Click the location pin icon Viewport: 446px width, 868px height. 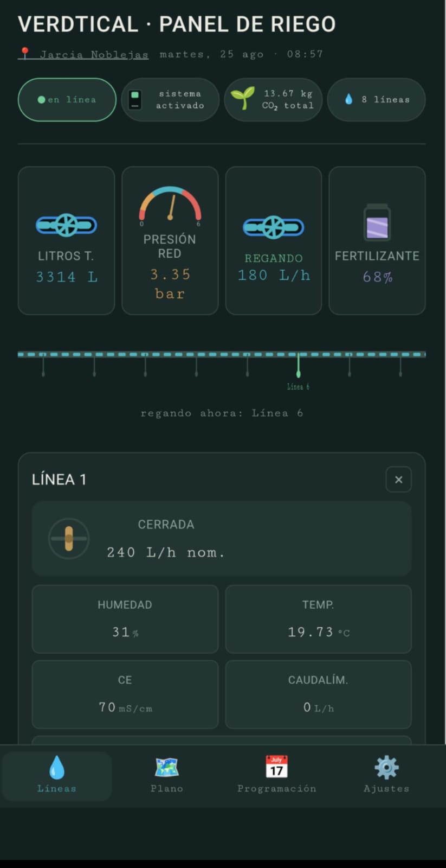24,53
